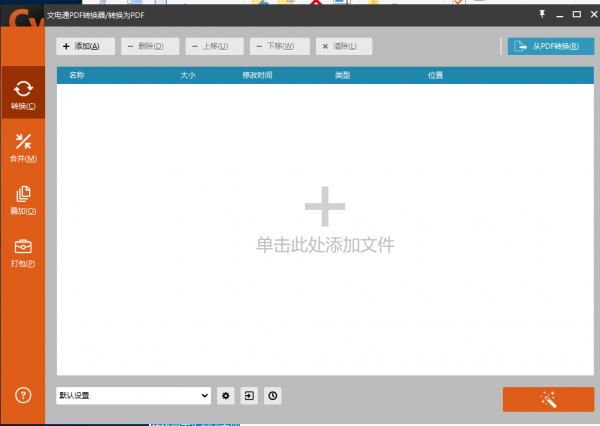Click the large plus to add files
The image size is (600, 426).
click(x=325, y=206)
